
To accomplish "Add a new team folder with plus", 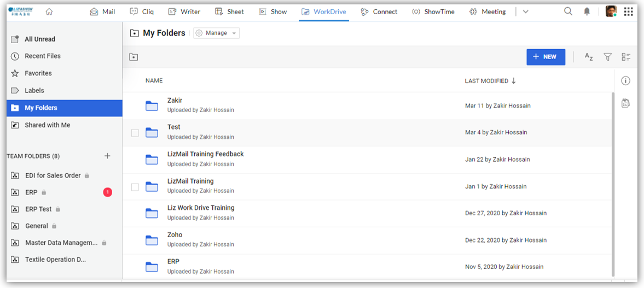I will tap(107, 156).
